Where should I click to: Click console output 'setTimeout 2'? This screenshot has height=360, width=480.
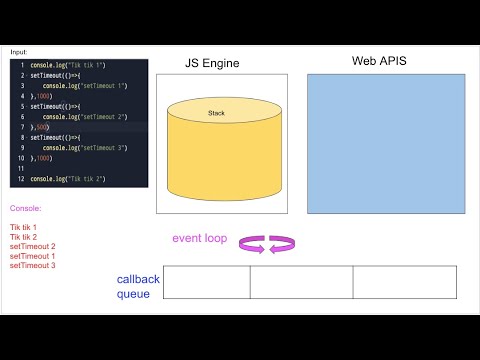32,246
